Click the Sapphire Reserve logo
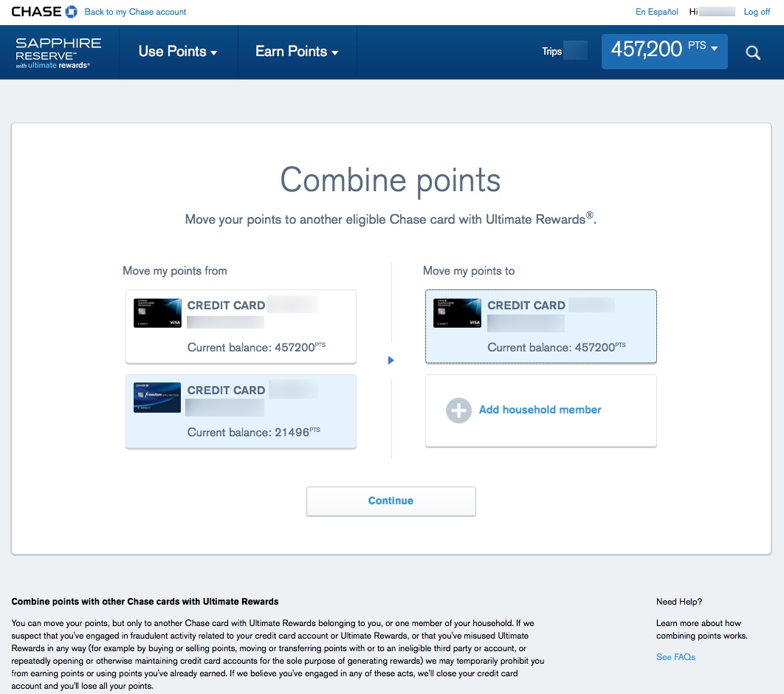Screen dimensions: 784x694 [58, 52]
